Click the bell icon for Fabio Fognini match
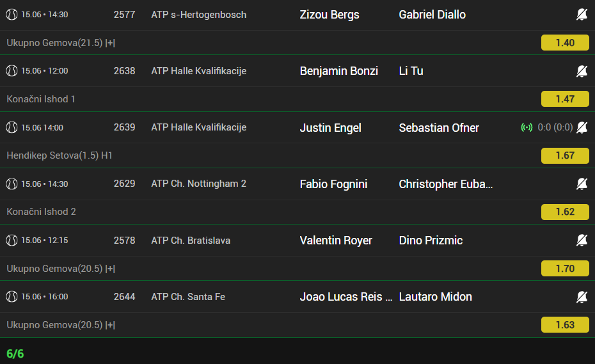This screenshot has width=595, height=364. pyautogui.click(x=582, y=184)
